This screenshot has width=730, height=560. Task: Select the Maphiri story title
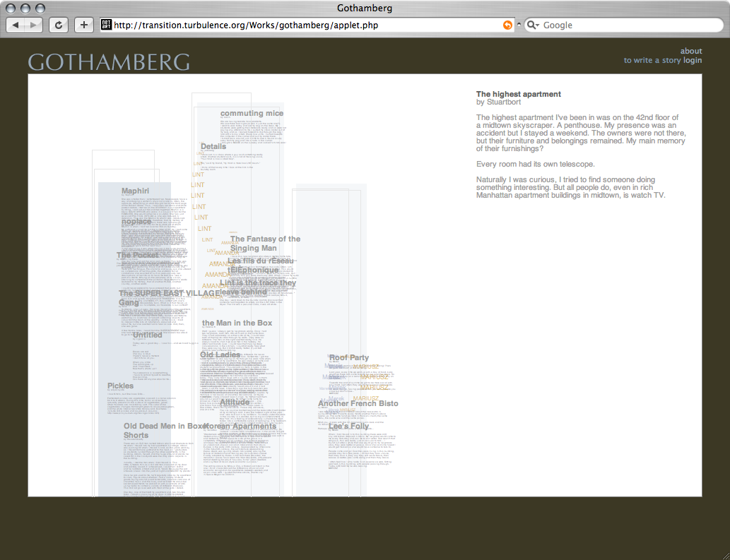point(135,191)
